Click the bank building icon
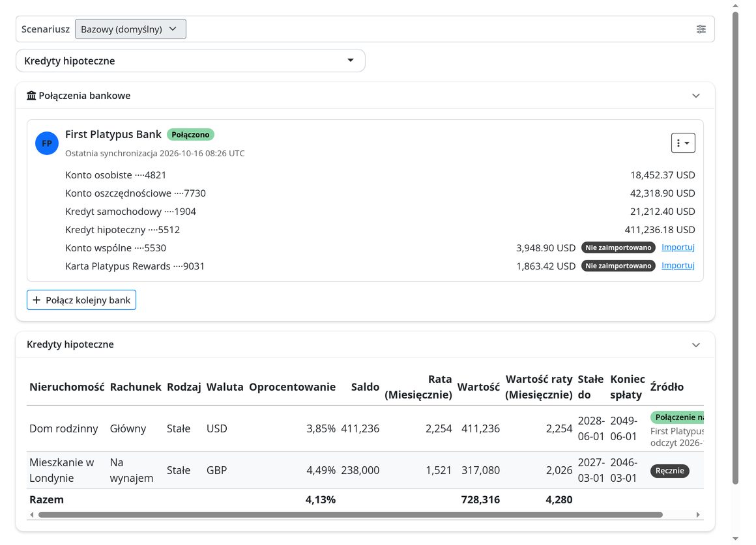Image resolution: width=756 pixels, height=545 pixels. click(x=31, y=96)
